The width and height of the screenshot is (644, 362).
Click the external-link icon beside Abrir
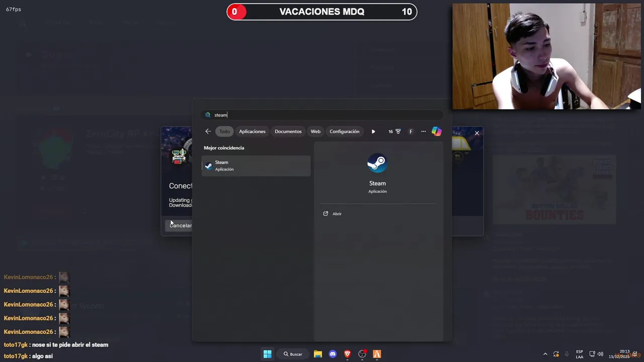pyautogui.click(x=326, y=214)
